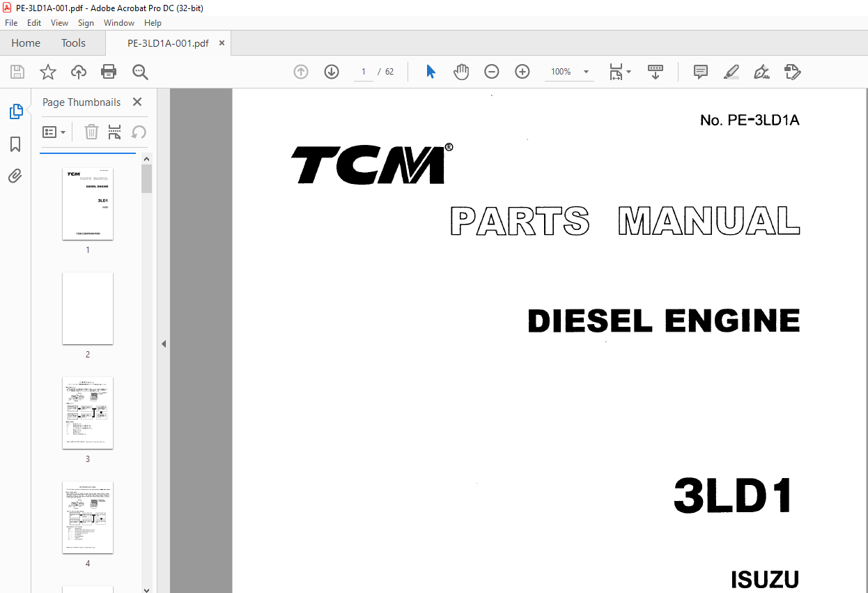This screenshot has width=868, height=593.
Task: Go to previous page arrow
Action: (301, 72)
